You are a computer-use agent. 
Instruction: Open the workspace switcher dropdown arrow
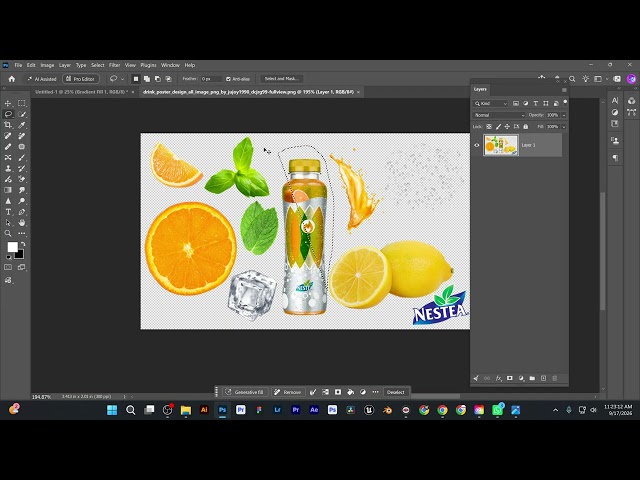tap(607, 79)
